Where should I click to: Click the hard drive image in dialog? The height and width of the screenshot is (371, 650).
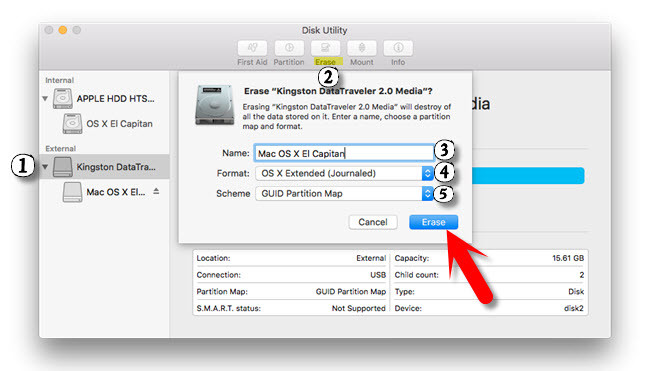click(214, 105)
